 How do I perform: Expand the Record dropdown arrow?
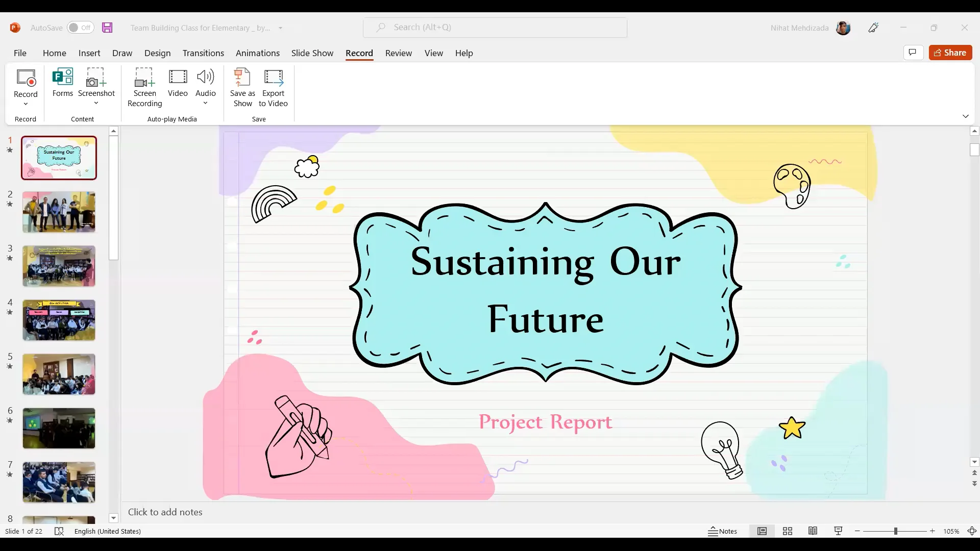coord(26,104)
